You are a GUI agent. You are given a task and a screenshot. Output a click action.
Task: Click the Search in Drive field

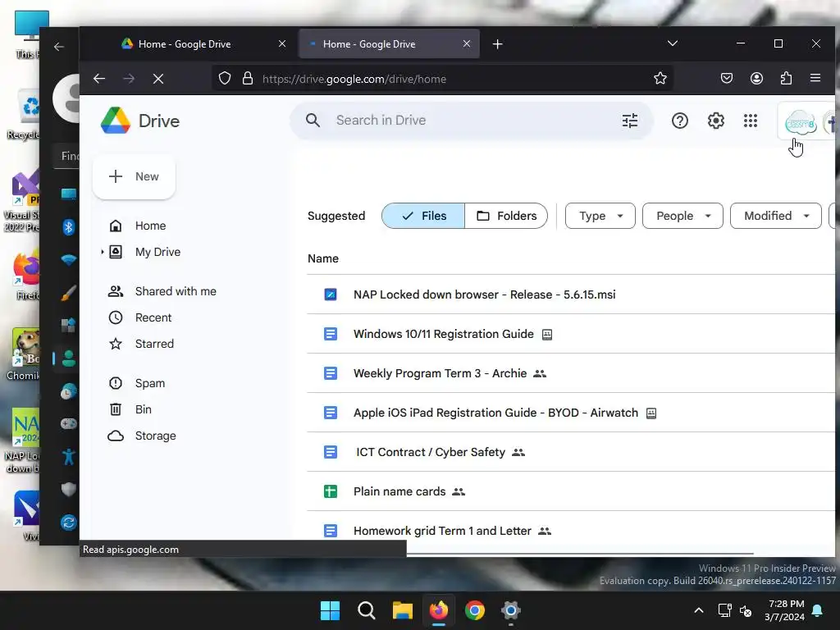[x=472, y=121]
